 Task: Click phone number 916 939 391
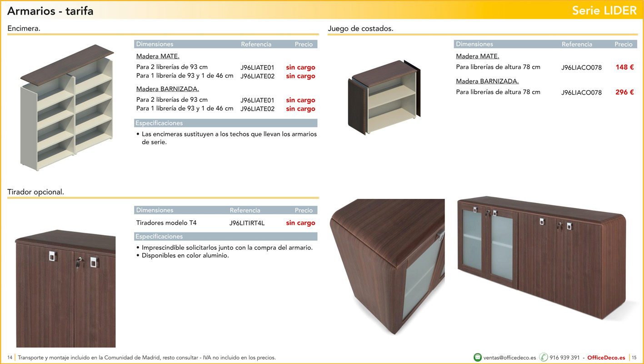click(564, 358)
